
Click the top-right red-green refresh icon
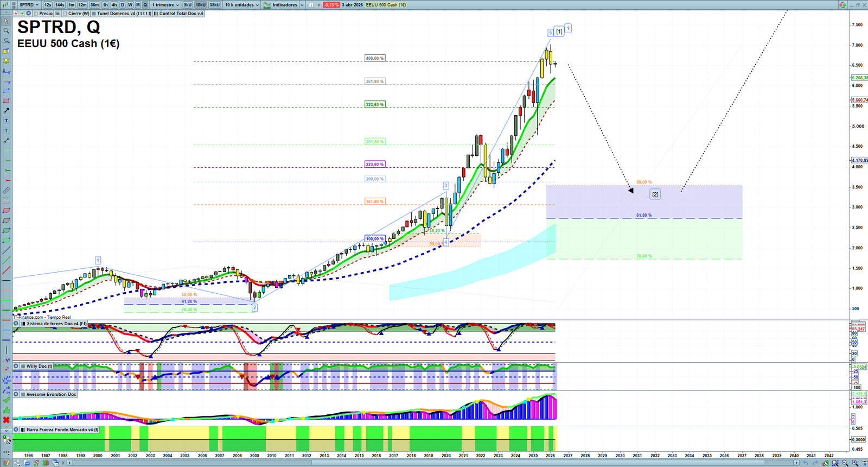[843, 5]
